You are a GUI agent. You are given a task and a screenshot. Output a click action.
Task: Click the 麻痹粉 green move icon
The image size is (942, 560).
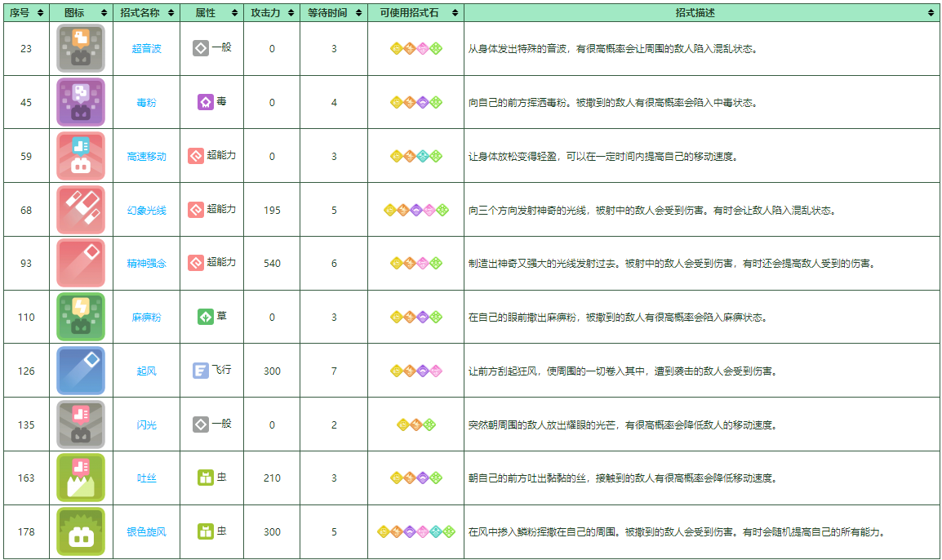pos(81,317)
